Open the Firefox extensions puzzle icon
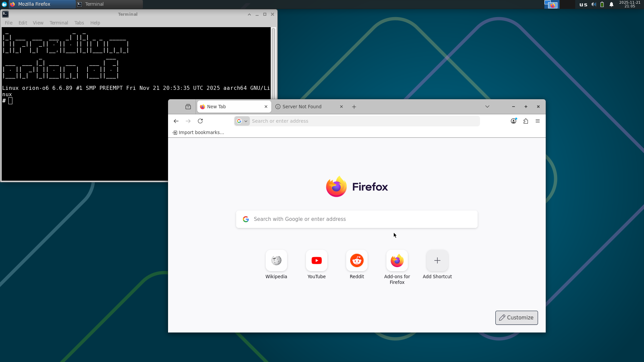The image size is (644, 362). coord(526,121)
